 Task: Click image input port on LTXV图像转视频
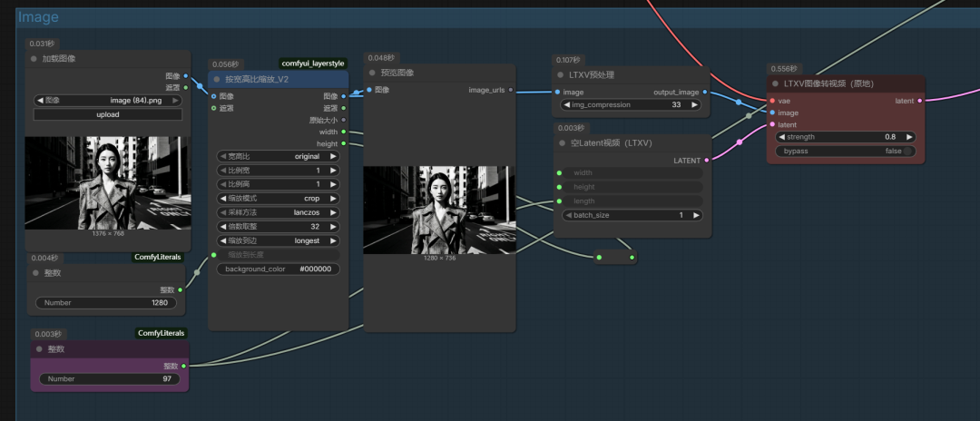click(x=772, y=113)
